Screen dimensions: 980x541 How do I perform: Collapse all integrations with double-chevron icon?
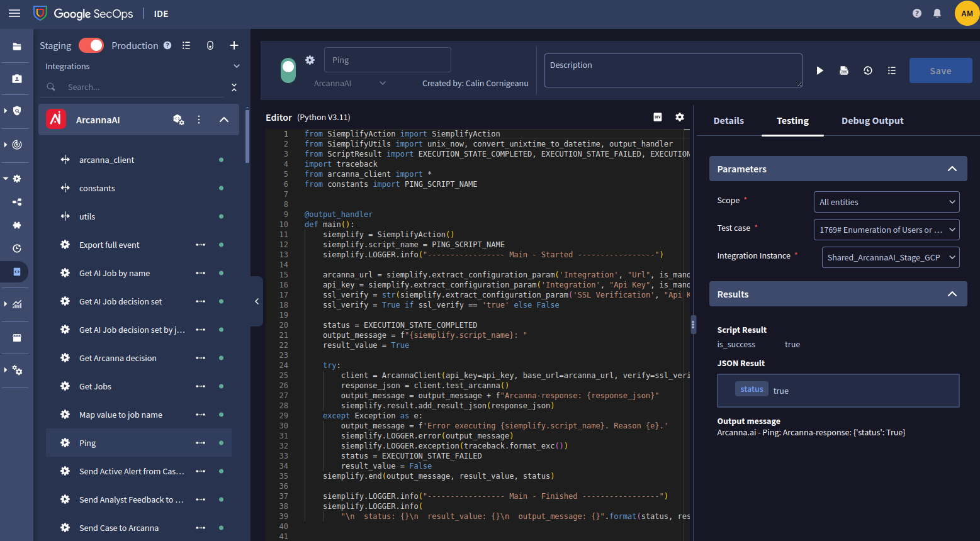(234, 87)
